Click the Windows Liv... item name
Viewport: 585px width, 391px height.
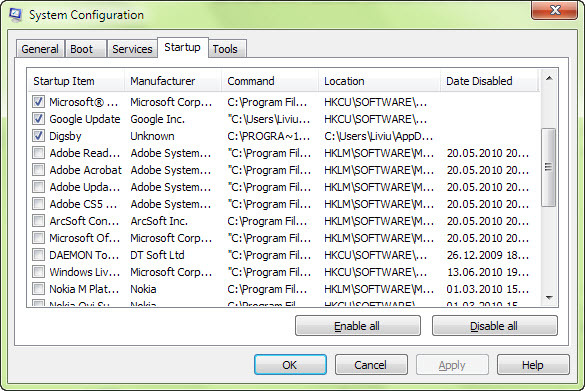85,272
